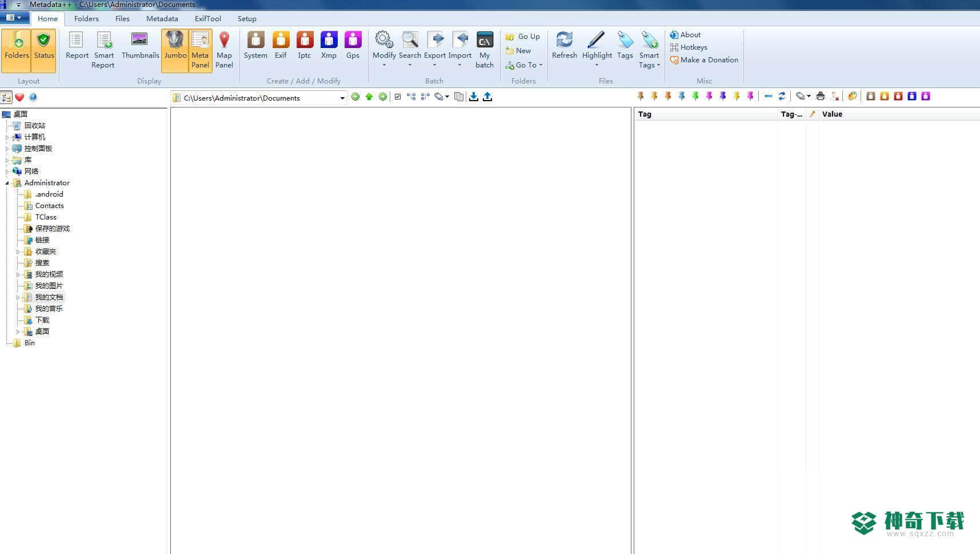Click the blue download-arrow icon in path toolbar
Image resolution: width=980 pixels, height=554 pixels.
point(474,97)
